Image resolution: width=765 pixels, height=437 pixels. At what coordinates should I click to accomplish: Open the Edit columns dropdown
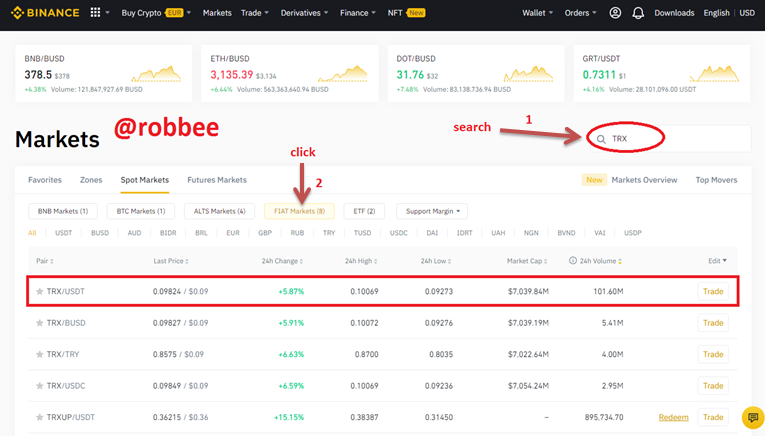(x=717, y=261)
